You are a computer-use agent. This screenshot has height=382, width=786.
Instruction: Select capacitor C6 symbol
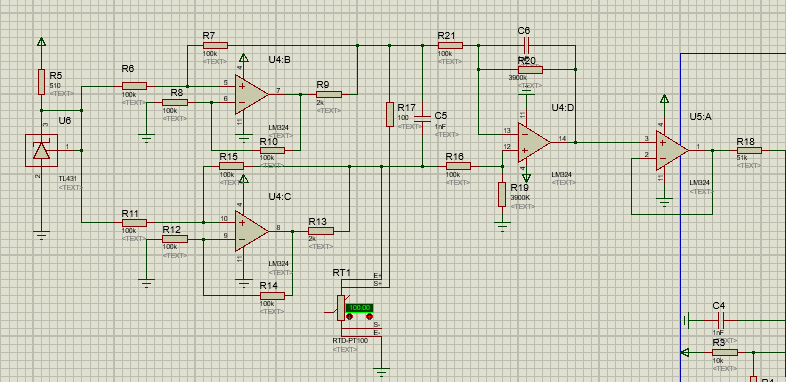(526, 46)
